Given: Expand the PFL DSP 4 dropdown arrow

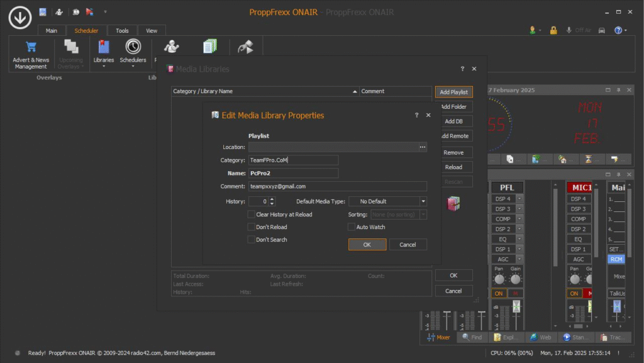Looking at the screenshot, I should pyautogui.click(x=519, y=199).
